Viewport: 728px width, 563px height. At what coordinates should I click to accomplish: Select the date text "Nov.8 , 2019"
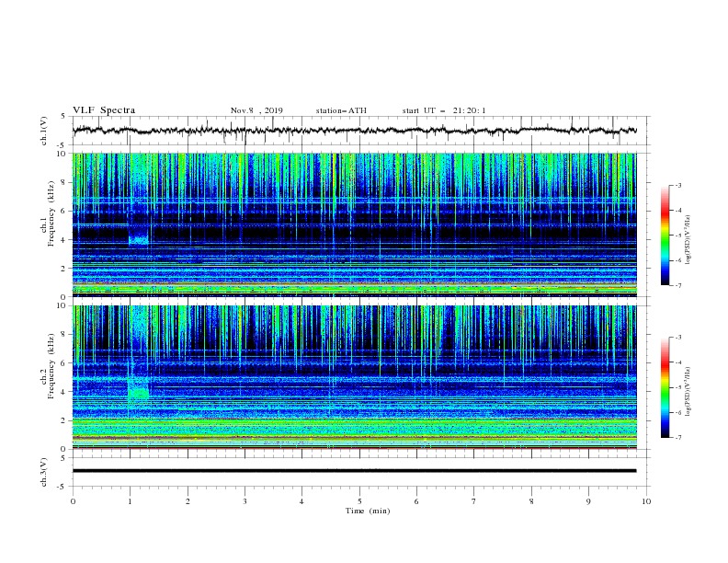click(x=256, y=110)
